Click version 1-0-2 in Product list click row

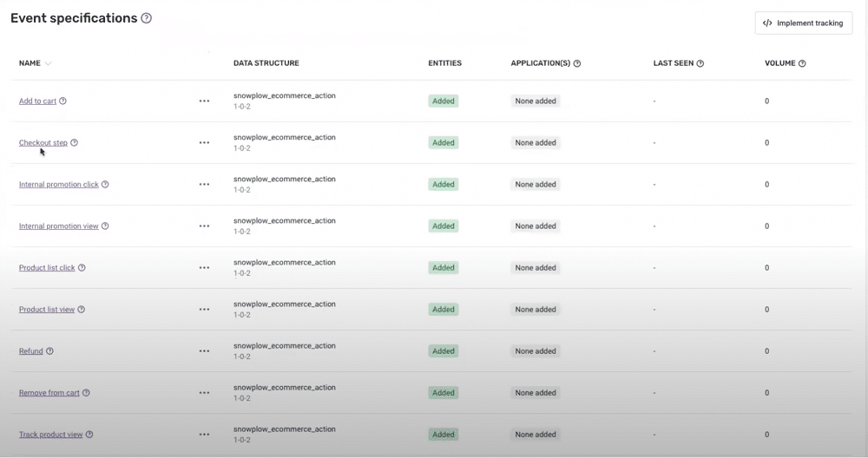tap(242, 273)
